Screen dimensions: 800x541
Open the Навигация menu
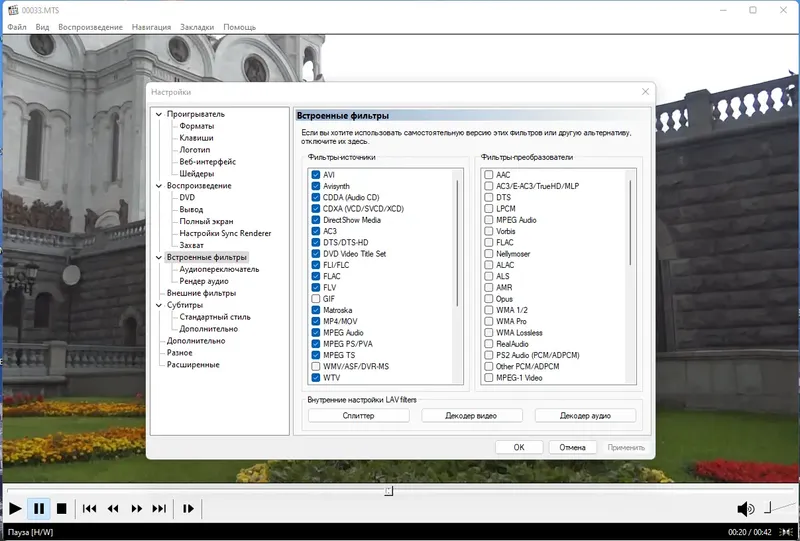pyautogui.click(x=152, y=27)
